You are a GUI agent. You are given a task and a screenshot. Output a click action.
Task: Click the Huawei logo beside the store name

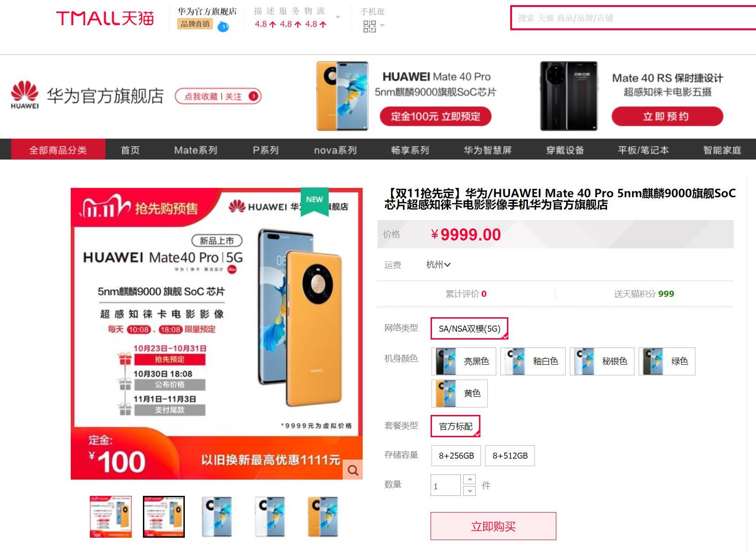point(25,95)
